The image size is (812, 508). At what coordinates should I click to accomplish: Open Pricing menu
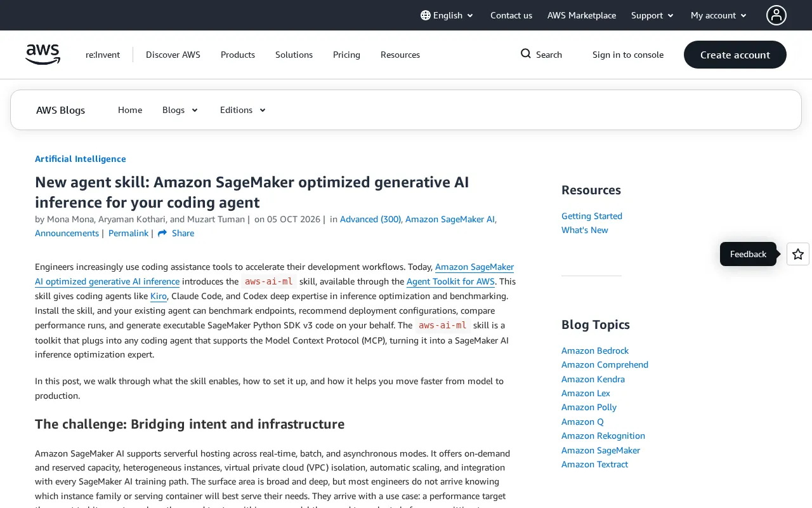point(346,55)
